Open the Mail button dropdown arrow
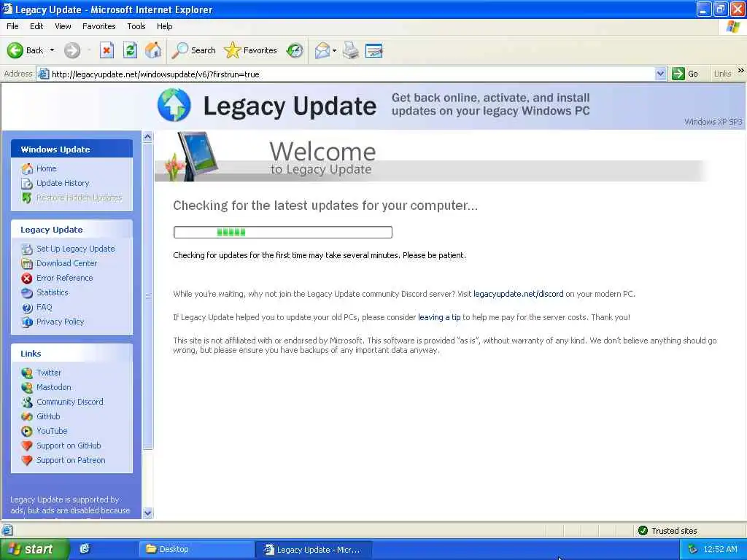Screen dimensions: 747x560 tap(334, 50)
